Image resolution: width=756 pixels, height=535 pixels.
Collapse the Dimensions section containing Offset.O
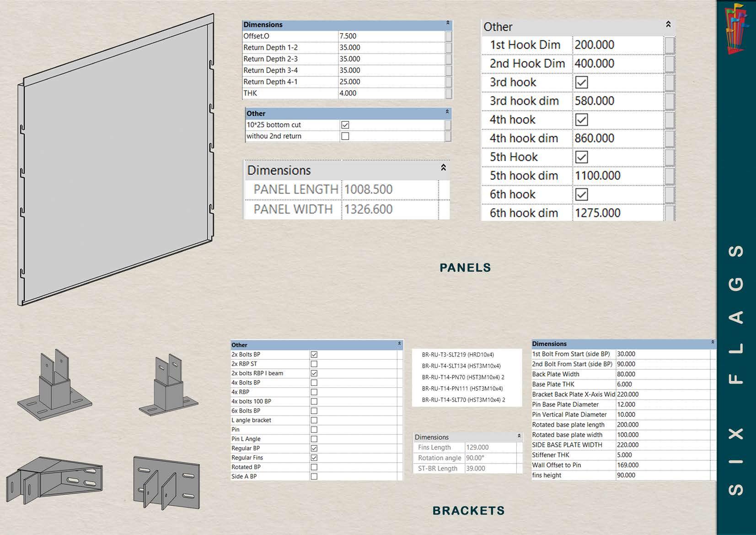tap(448, 23)
